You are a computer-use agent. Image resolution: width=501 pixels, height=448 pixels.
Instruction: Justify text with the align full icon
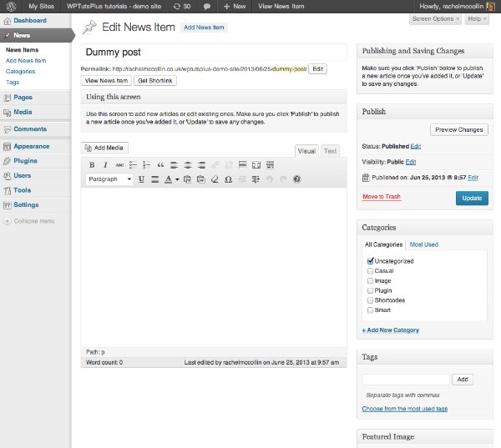pyautogui.click(x=155, y=179)
